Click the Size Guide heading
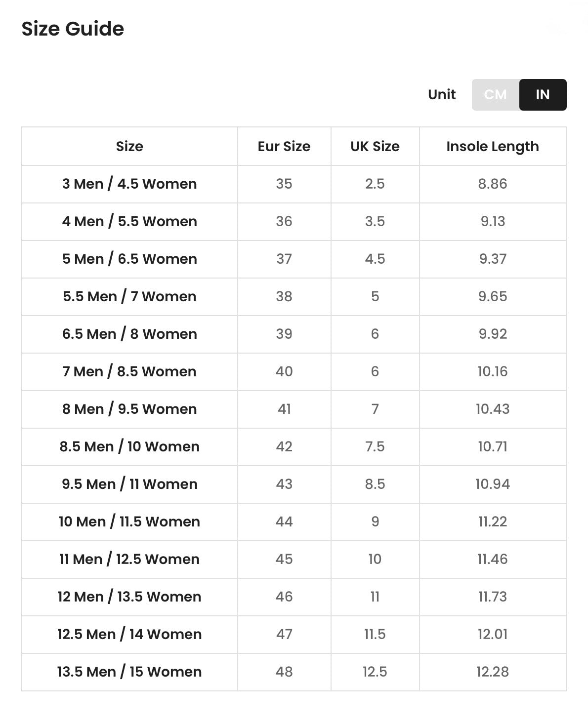Viewport: 588px width, 724px height. pyautogui.click(x=73, y=29)
